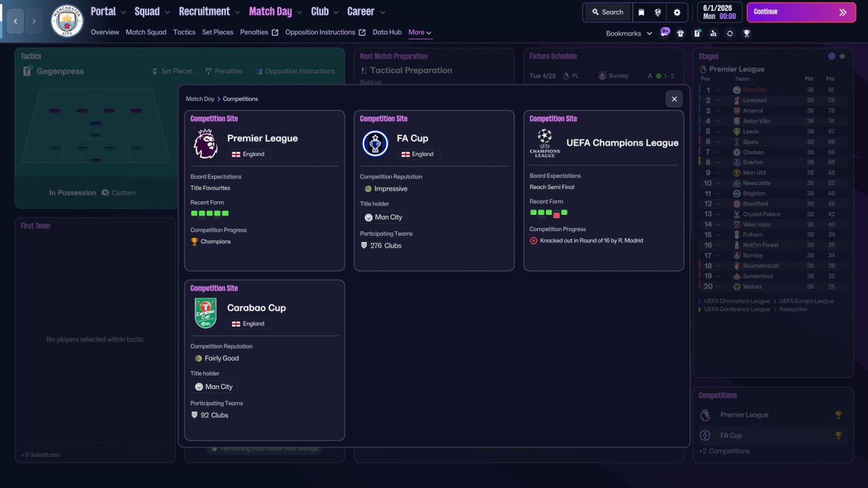Click '92 Clubs' on the Carabao Cup card

point(214,415)
